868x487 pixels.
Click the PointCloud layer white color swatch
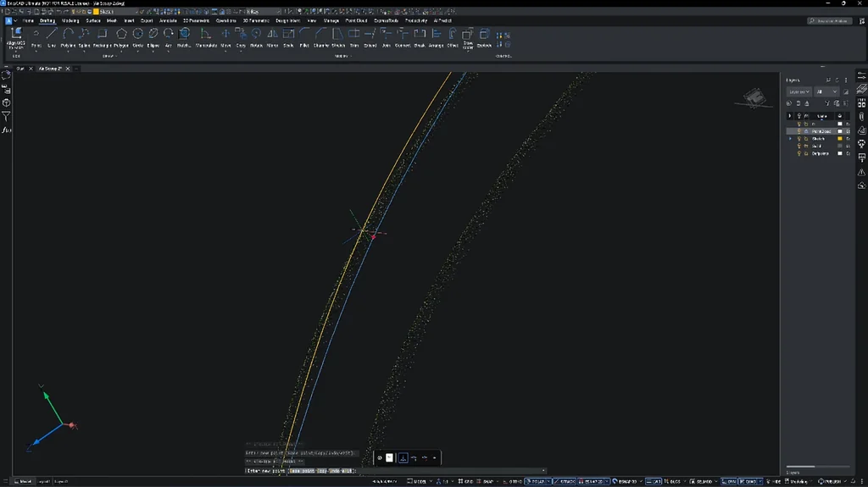pyautogui.click(x=840, y=131)
